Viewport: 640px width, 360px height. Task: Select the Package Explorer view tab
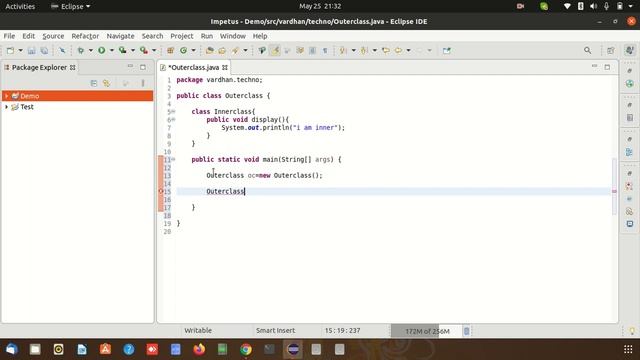(39, 67)
